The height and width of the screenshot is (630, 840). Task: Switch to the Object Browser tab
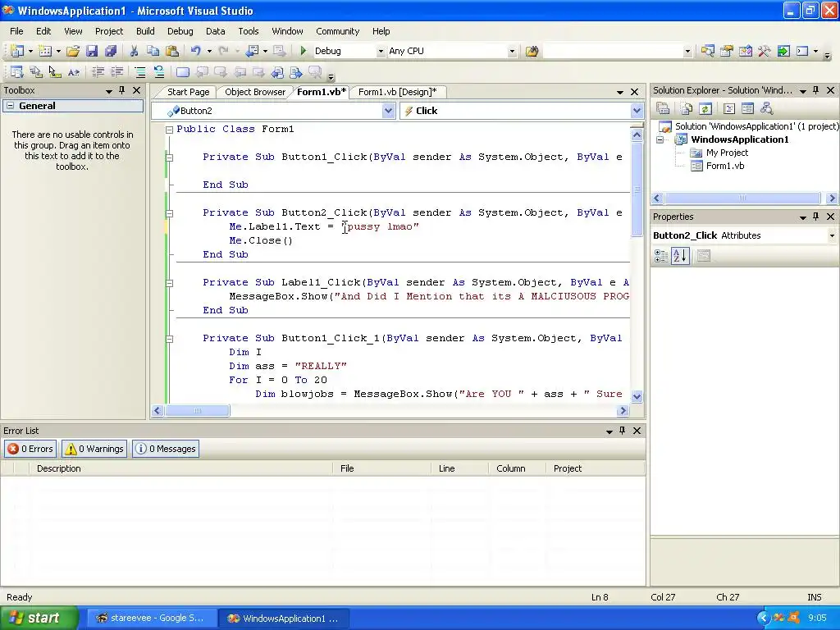(x=255, y=92)
